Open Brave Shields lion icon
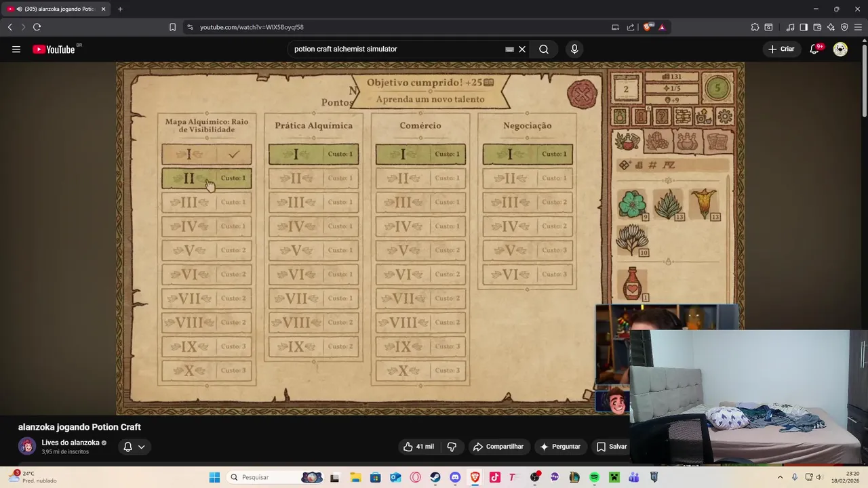Image resolution: width=868 pixels, height=488 pixels. click(x=648, y=27)
